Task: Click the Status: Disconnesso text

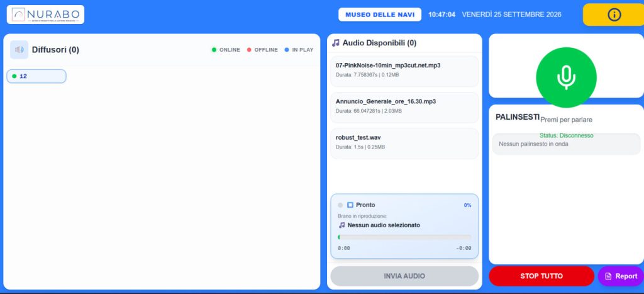Action: [566, 135]
